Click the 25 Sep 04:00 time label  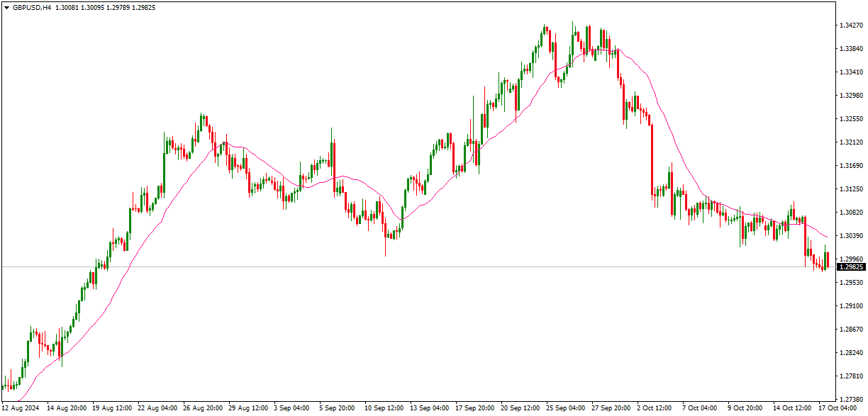pos(567,408)
